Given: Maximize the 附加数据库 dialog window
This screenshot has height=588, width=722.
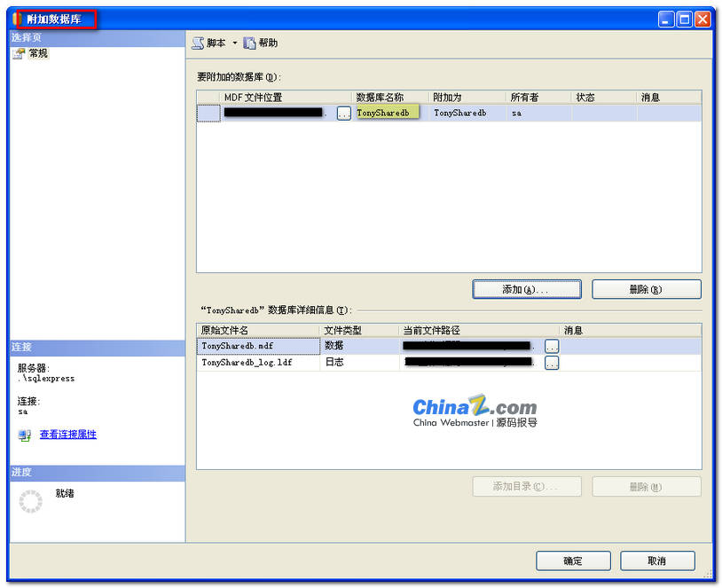Looking at the screenshot, I should (x=684, y=20).
